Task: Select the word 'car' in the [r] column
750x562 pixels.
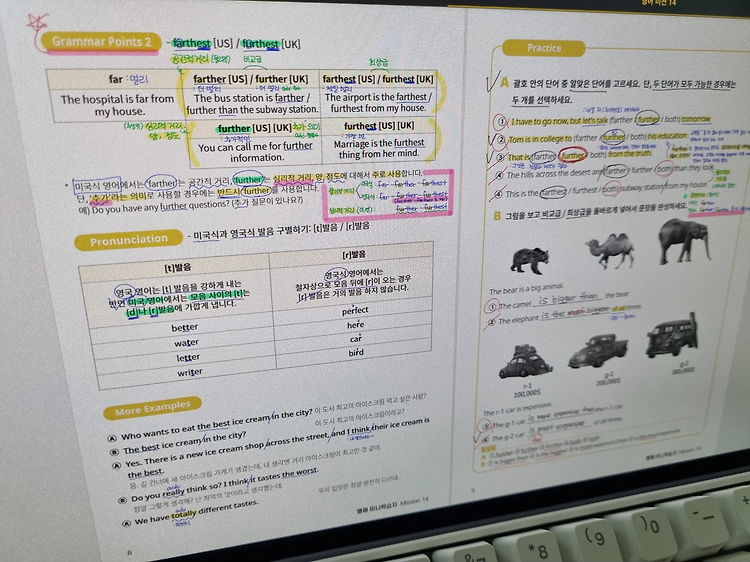Action: coord(356,339)
